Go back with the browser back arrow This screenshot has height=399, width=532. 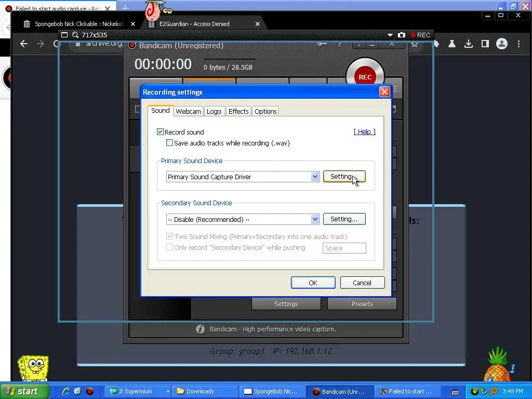point(24,44)
